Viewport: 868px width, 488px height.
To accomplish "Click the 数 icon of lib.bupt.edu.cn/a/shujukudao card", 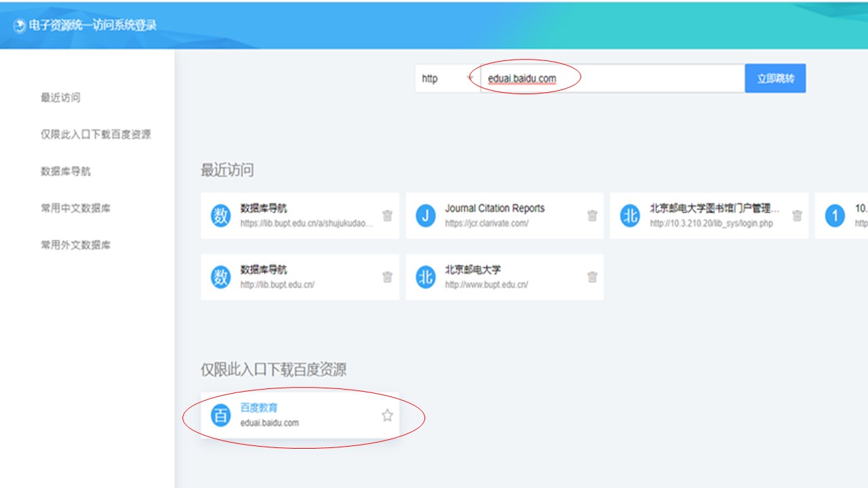I will pos(220,216).
